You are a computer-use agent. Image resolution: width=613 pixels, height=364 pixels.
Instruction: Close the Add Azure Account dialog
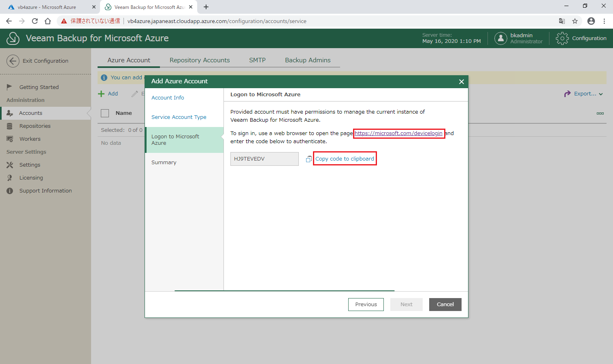(x=461, y=82)
